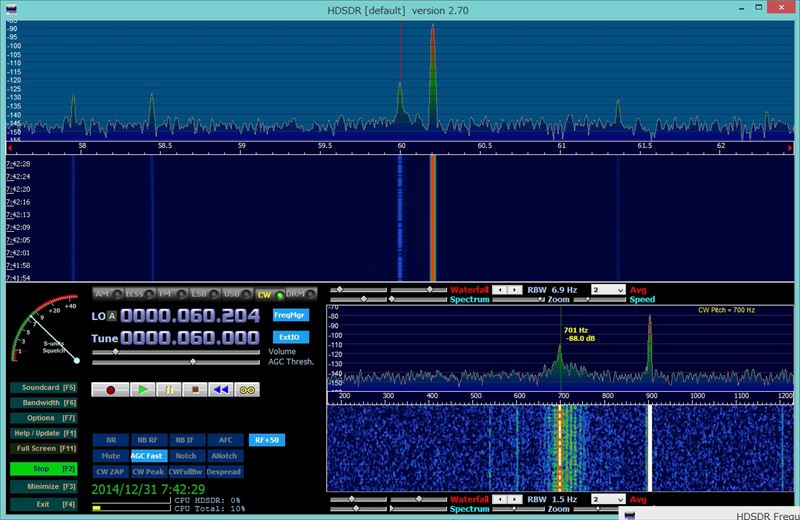The image size is (800, 520).
Task: Click the S-meter squelch knob
Action: pos(77,360)
